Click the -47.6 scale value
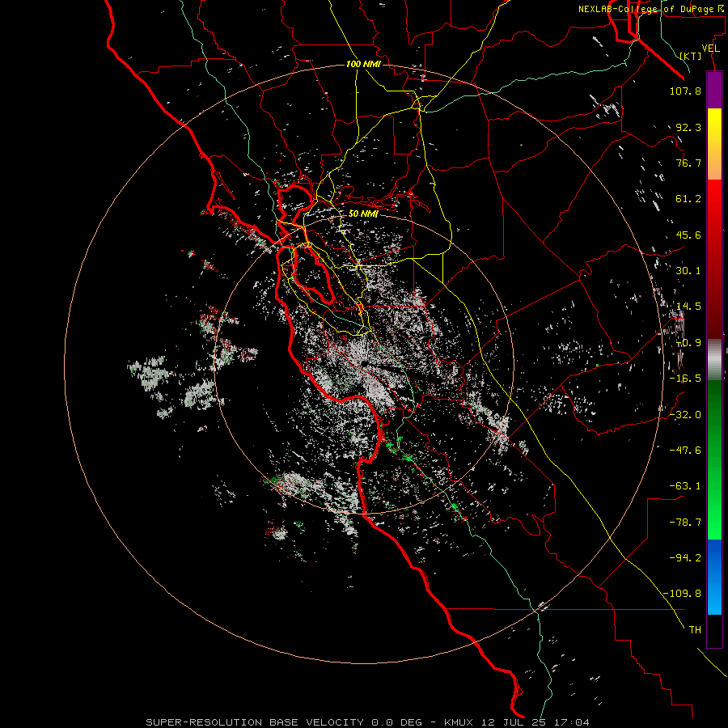Viewport: 728px width, 728px height. pyautogui.click(x=685, y=451)
